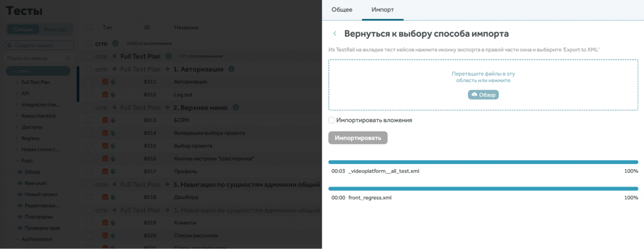
Task: Expand the API section in the tree
Action: 17,93
